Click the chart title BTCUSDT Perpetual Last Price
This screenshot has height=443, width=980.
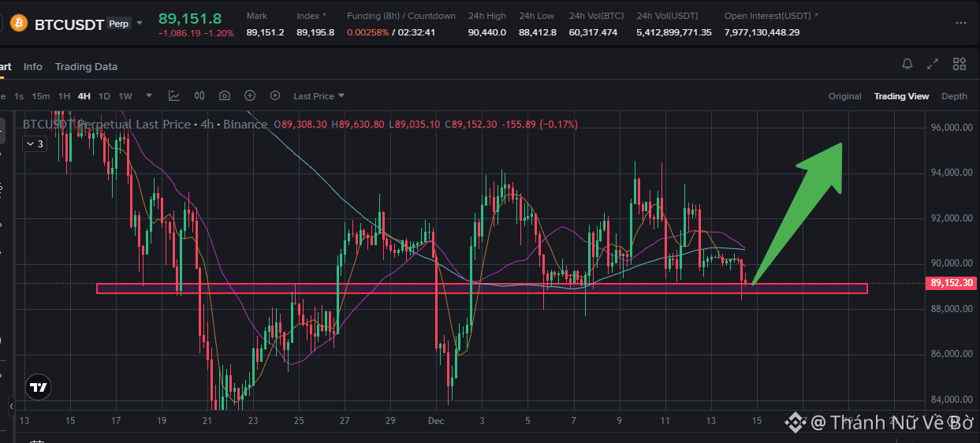pos(106,125)
